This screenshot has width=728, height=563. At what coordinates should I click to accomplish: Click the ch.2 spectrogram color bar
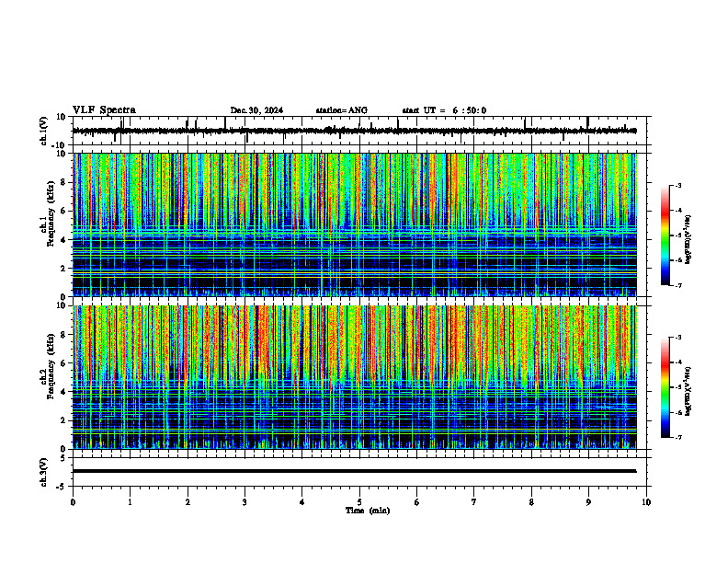pos(665,387)
